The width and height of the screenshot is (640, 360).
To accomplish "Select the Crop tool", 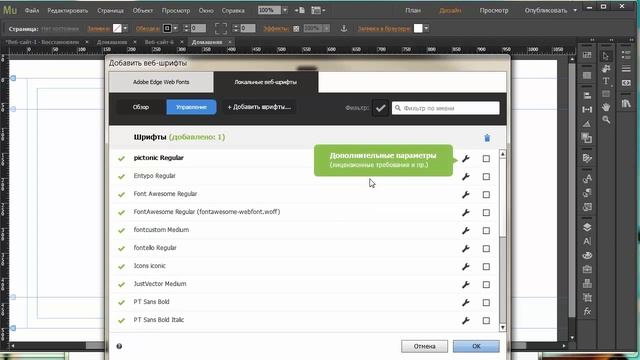I will (x=606, y=69).
